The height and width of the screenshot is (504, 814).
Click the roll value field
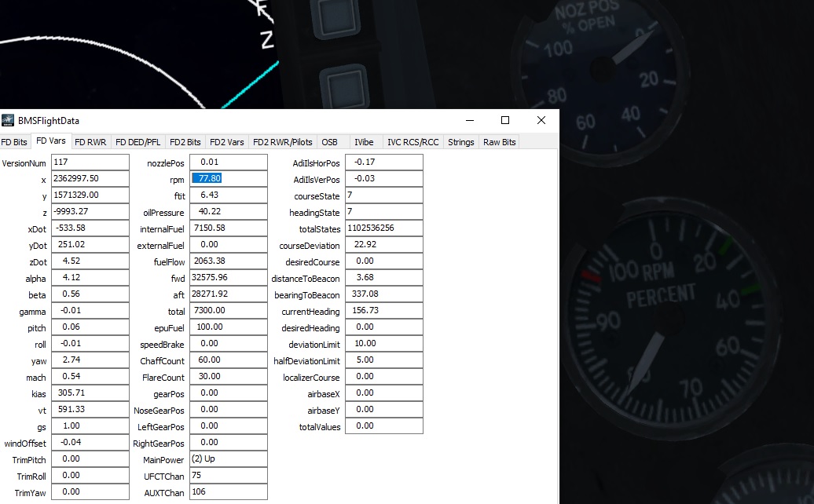90,343
